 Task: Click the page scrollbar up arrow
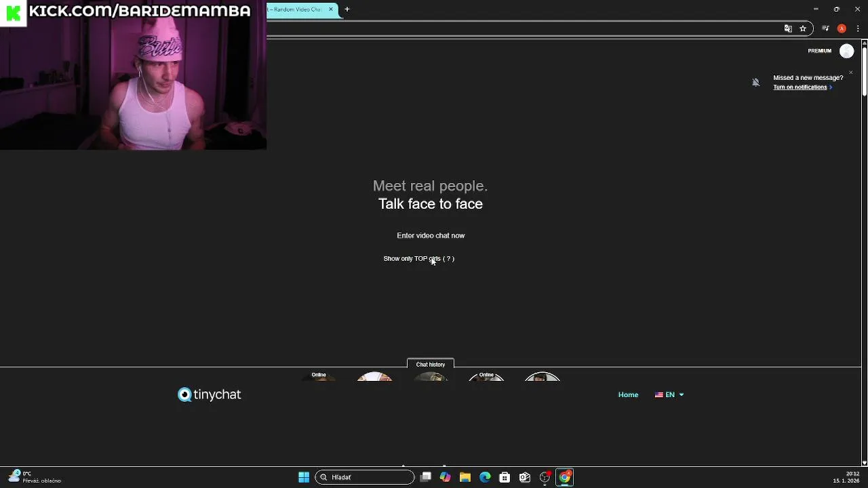tap(865, 43)
